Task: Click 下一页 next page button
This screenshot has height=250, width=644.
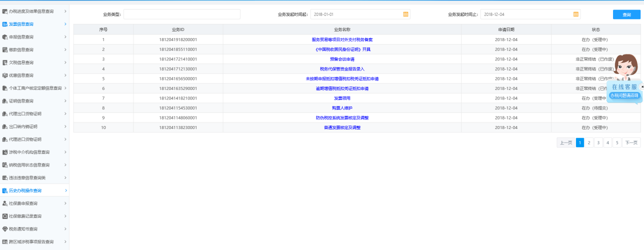Action: pos(631,143)
